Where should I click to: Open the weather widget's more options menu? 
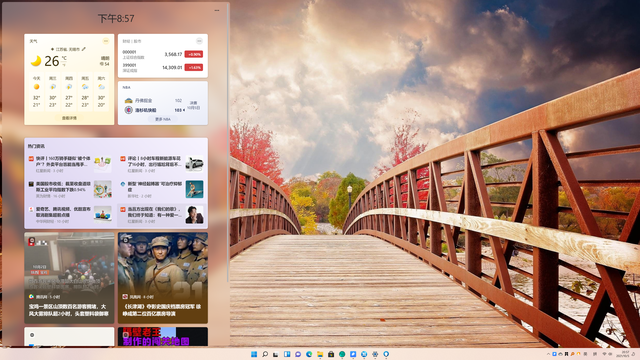[106, 41]
